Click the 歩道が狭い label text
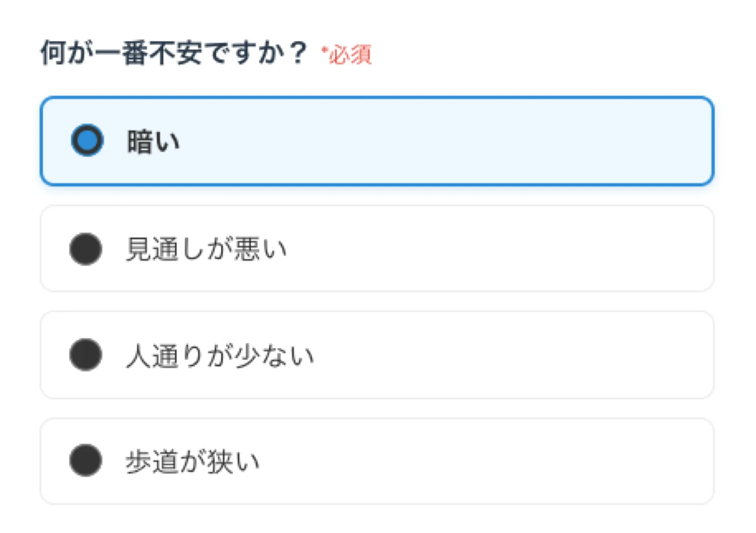This screenshot has height=533, width=756. tap(193, 461)
